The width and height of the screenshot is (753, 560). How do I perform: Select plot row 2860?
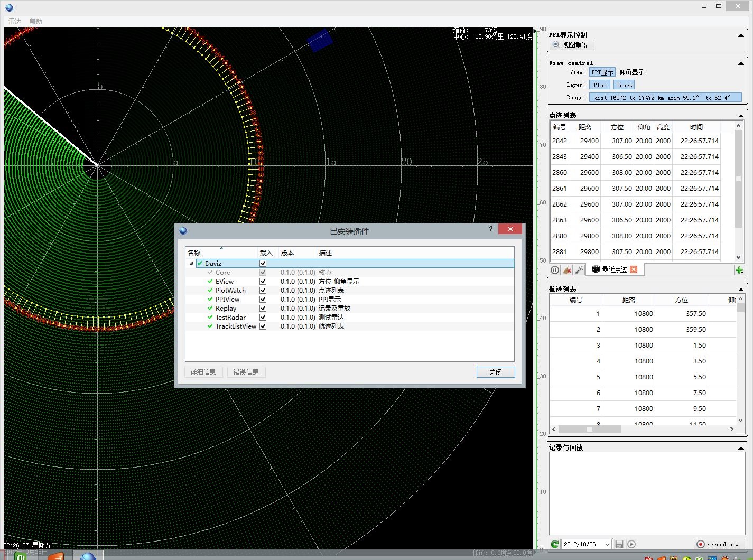[635, 173]
